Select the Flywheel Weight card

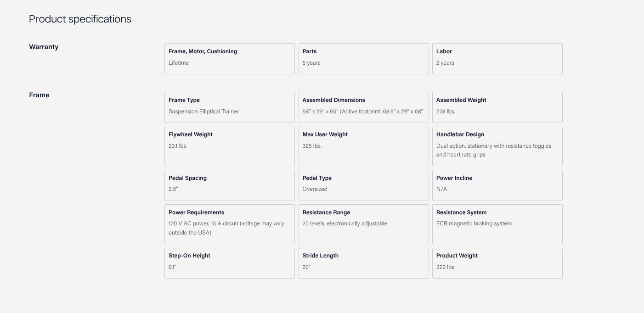(229, 146)
